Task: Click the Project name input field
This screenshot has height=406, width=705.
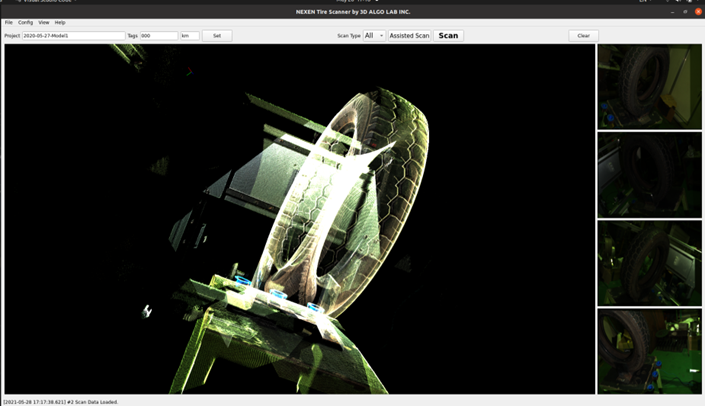Action: point(74,36)
